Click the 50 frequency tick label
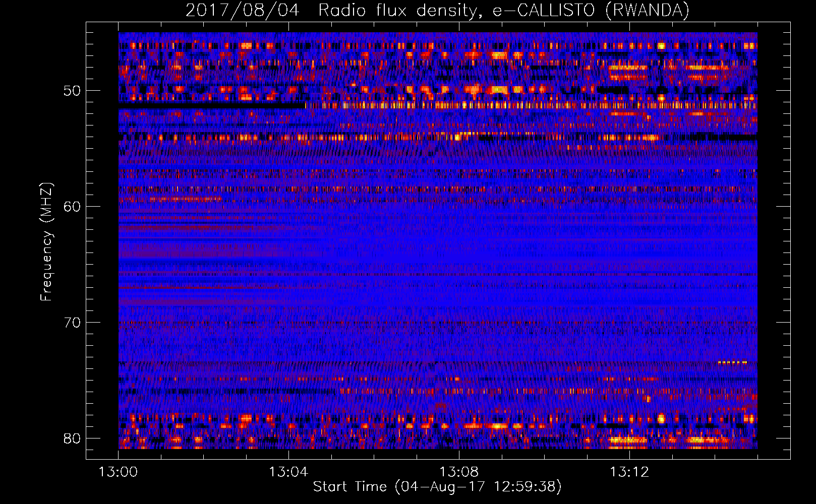This screenshot has width=816, height=504. click(x=72, y=91)
